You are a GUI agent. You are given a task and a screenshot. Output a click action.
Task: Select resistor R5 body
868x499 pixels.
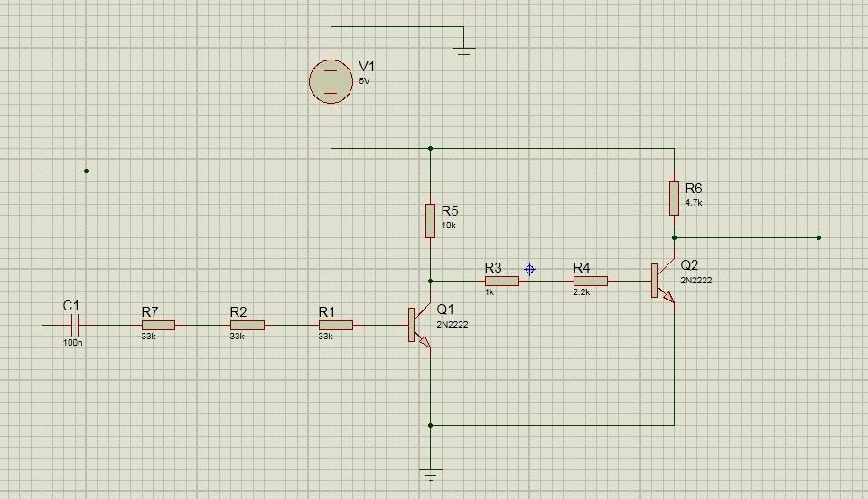(x=431, y=221)
